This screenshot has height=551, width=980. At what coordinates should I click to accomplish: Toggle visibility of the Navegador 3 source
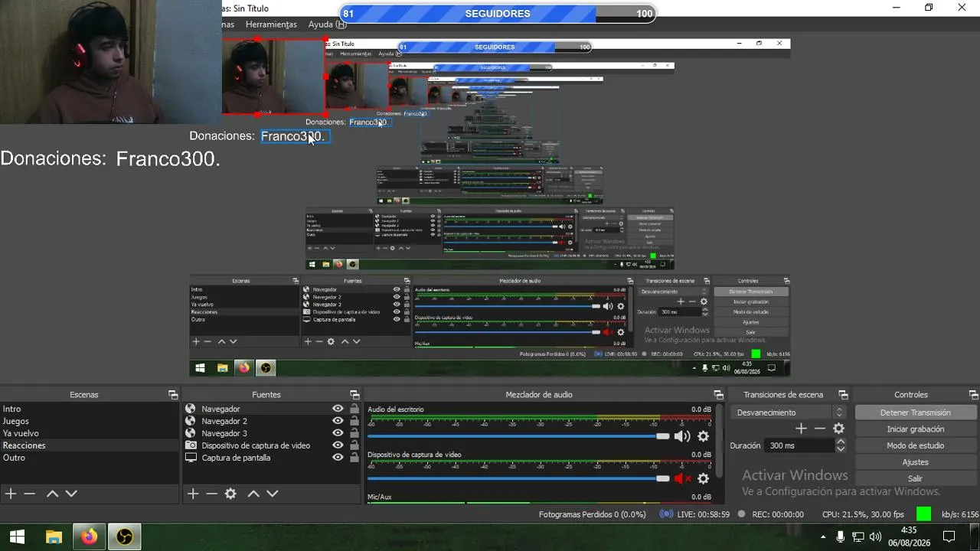[x=338, y=433]
